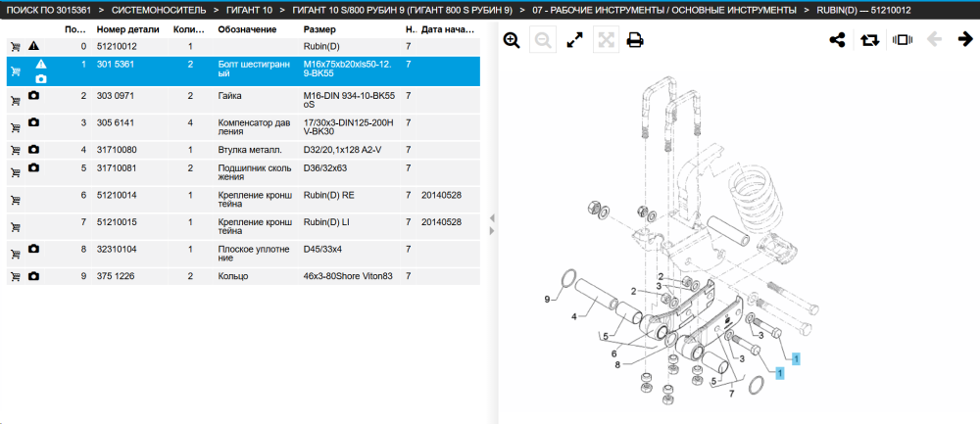Share the diagram via the share icon

coord(837,40)
